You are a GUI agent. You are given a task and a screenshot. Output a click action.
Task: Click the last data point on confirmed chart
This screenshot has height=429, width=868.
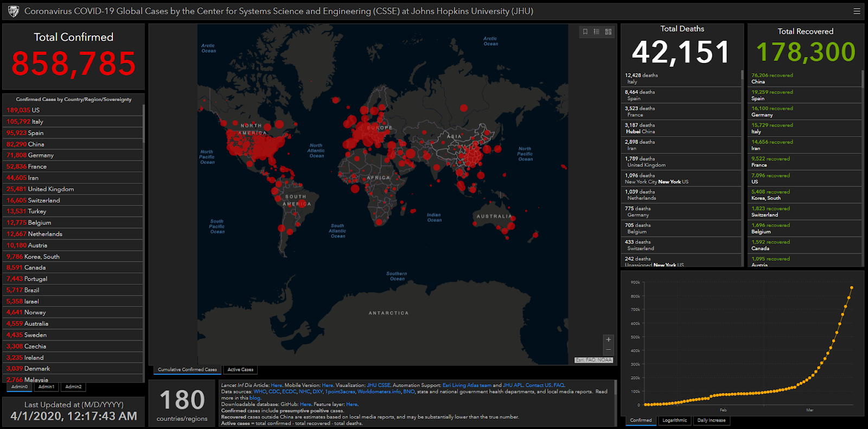coord(852,288)
